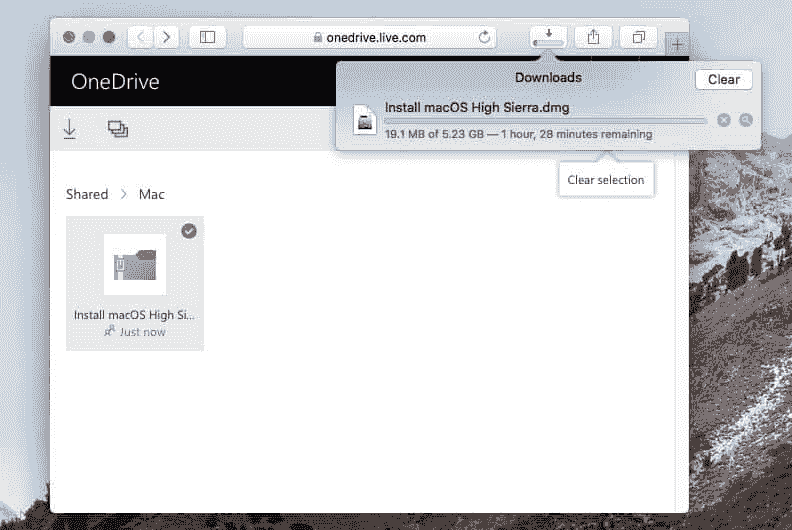Close the Safari window
Screen dimensions: 792x530
(x=69, y=37)
